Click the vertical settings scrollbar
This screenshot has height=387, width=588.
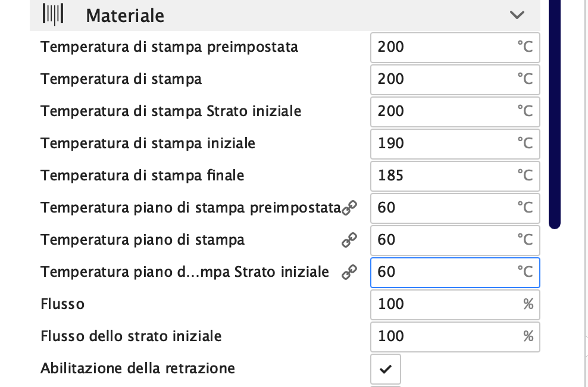tap(555, 113)
